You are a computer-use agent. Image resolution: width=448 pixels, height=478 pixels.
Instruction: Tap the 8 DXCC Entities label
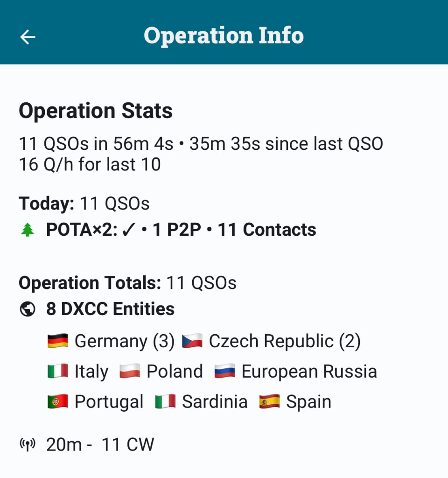[110, 309]
